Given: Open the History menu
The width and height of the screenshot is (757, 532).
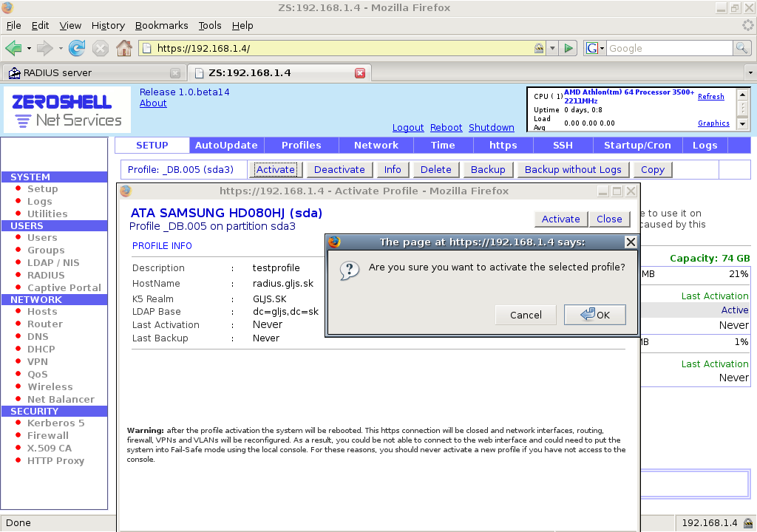Looking at the screenshot, I should [108, 26].
